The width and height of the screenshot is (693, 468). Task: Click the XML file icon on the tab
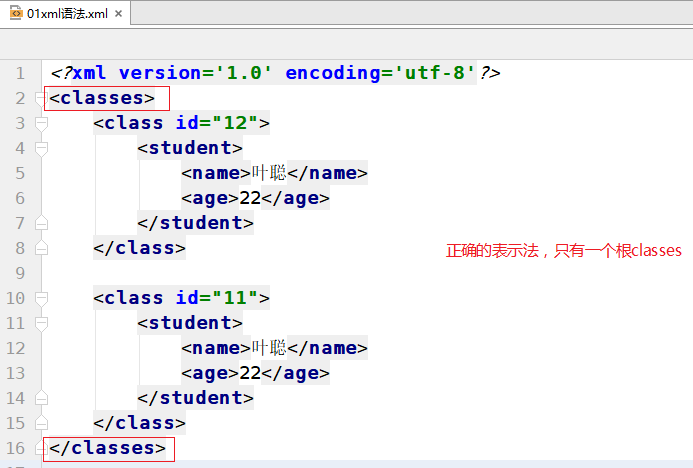click(14, 12)
